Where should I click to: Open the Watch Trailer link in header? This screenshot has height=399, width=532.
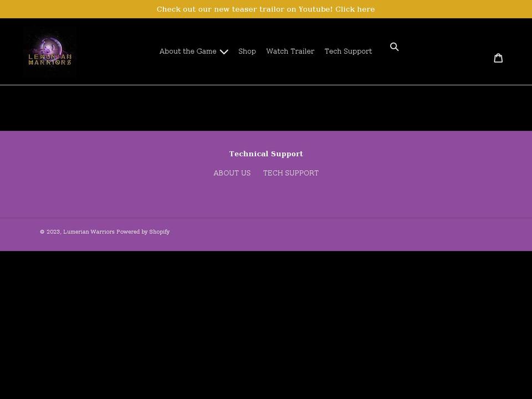click(x=290, y=51)
